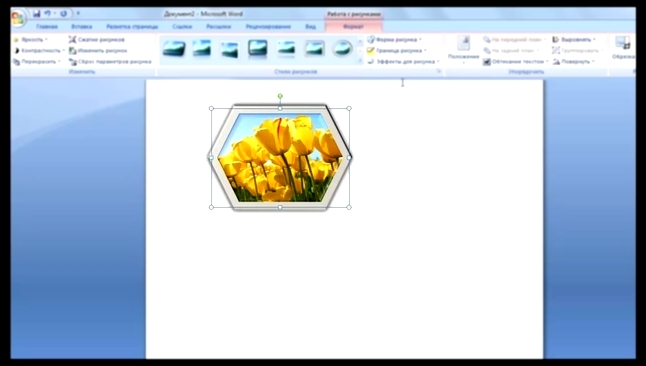Click the Redo icon in quick access toolbar
Screen dimensions: 646x366
63,14
